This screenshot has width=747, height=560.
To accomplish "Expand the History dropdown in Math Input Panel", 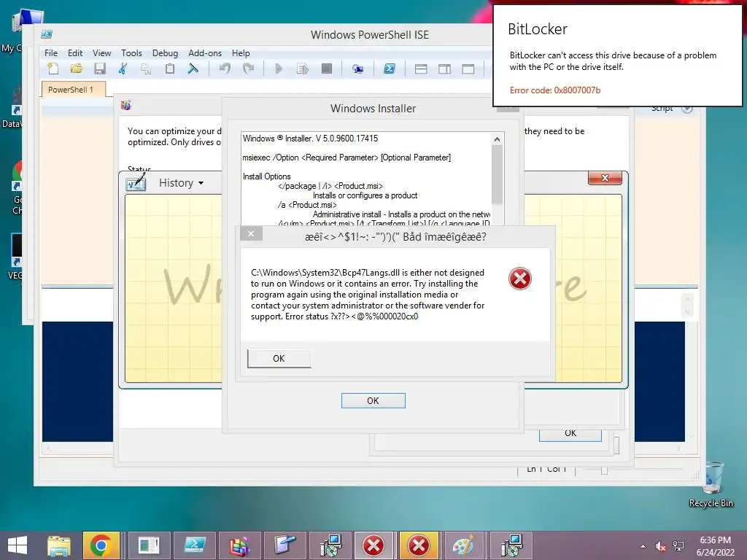I will point(181,183).
